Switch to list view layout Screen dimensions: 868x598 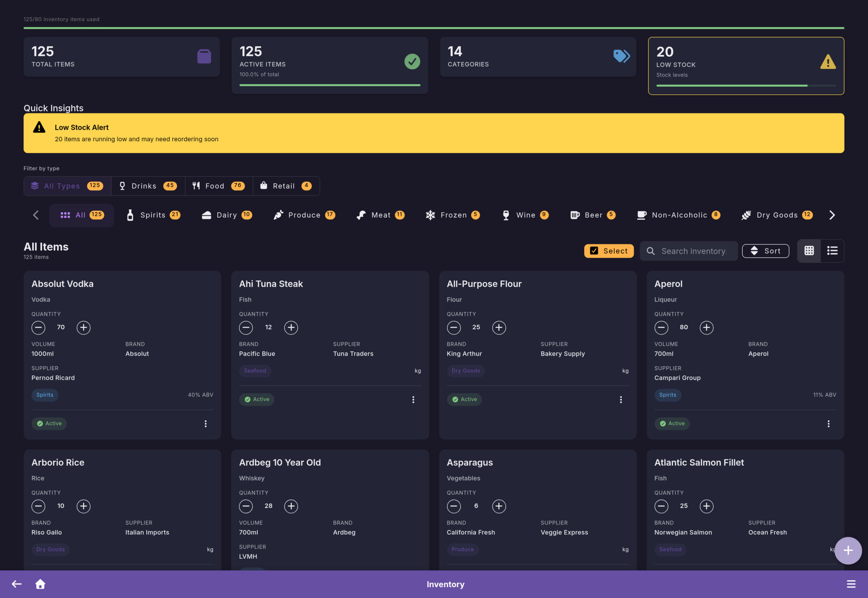coord(832,251)
